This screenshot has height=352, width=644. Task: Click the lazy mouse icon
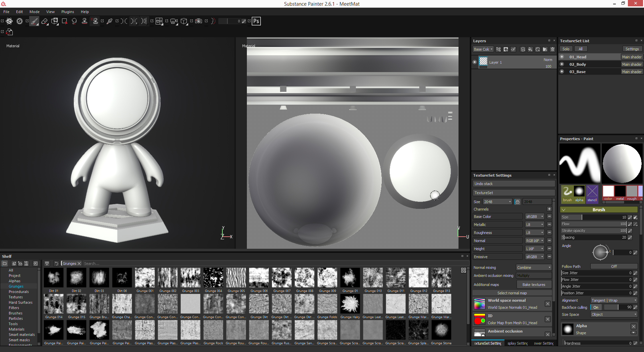point(213,21)
